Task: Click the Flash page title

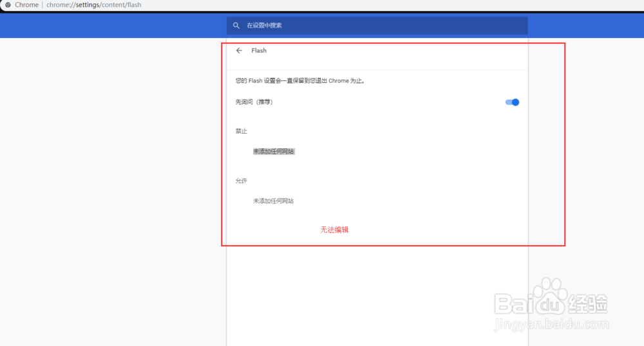Action: pos(259,50)
